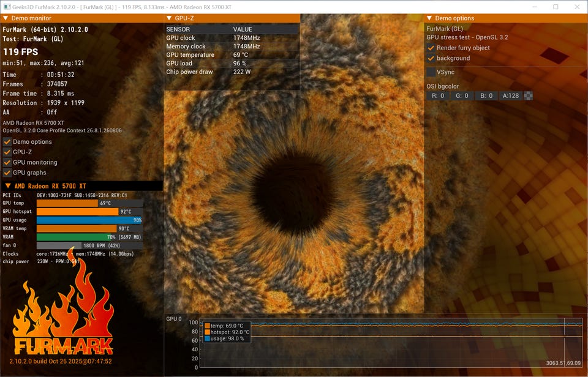Viewport: 588px width, 377px height.
Task: Select the GPU load row
Action: (232, 63)
